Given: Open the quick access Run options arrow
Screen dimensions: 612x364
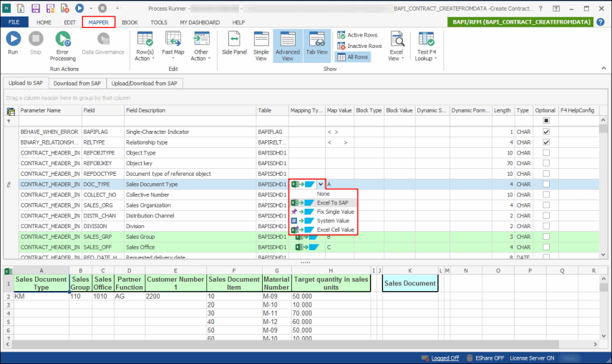Looking at the screenshot, I should tap(91, 8).
